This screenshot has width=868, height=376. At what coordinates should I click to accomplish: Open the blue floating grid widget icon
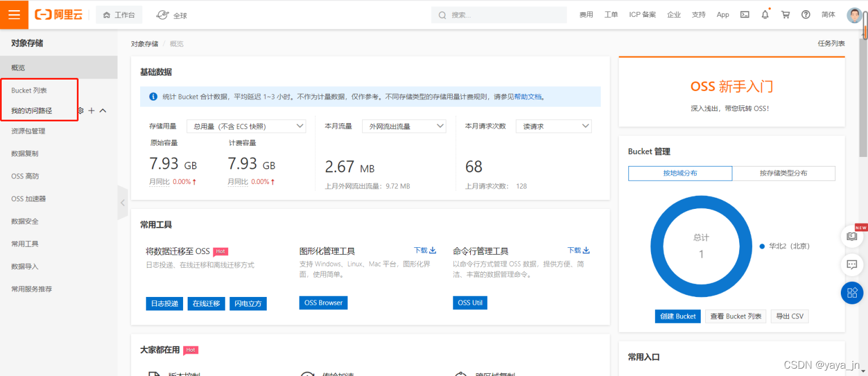click(x=852, y=292)
